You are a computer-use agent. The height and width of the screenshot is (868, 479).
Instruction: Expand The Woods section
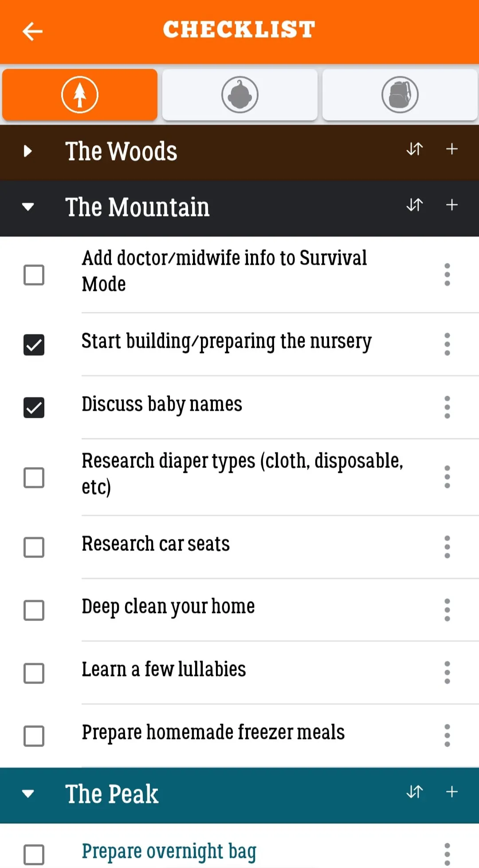coord(28,151)
